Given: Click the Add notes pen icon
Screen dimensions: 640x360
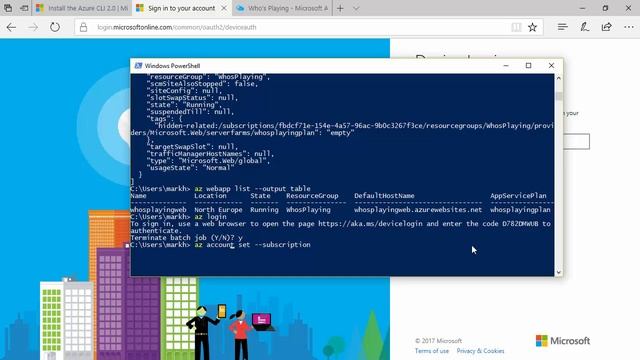Looking at the screenshot, I should coord(584,27).
